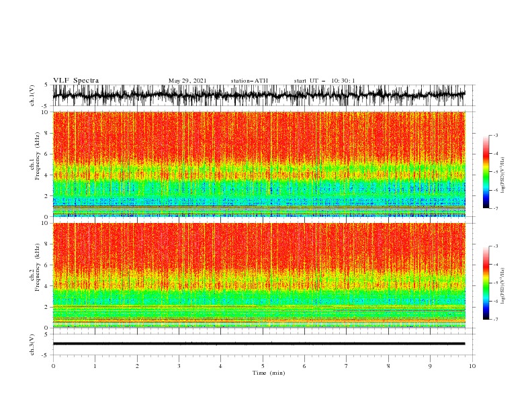Click the lower color bar's log(PSD) label
Screen dimensions: 532x411
(503, 286)
